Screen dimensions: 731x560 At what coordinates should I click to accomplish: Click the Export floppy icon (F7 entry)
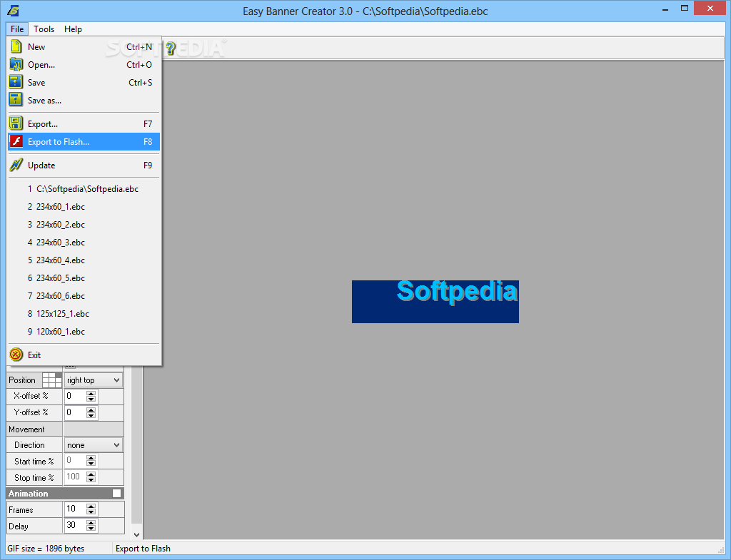[16, 123]
